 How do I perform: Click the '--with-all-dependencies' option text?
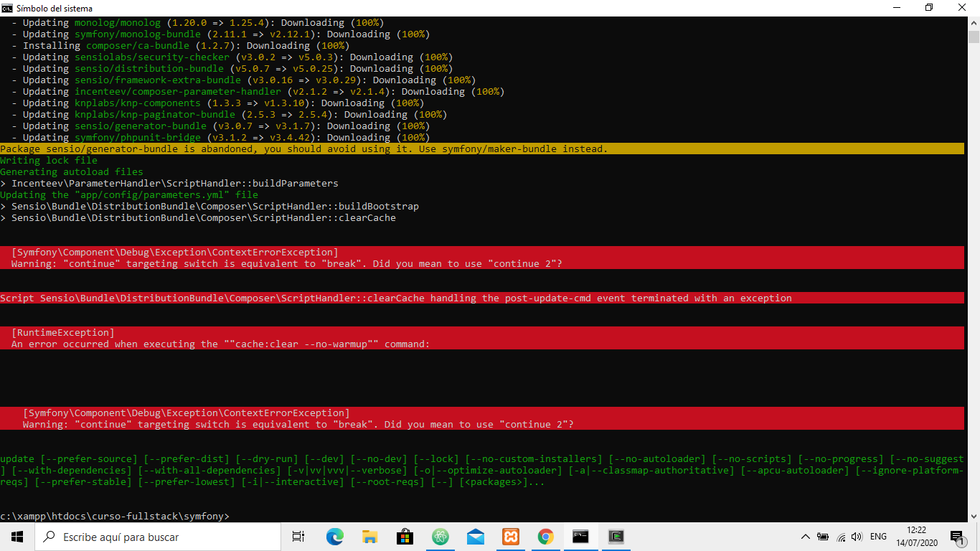coord(209,471)
